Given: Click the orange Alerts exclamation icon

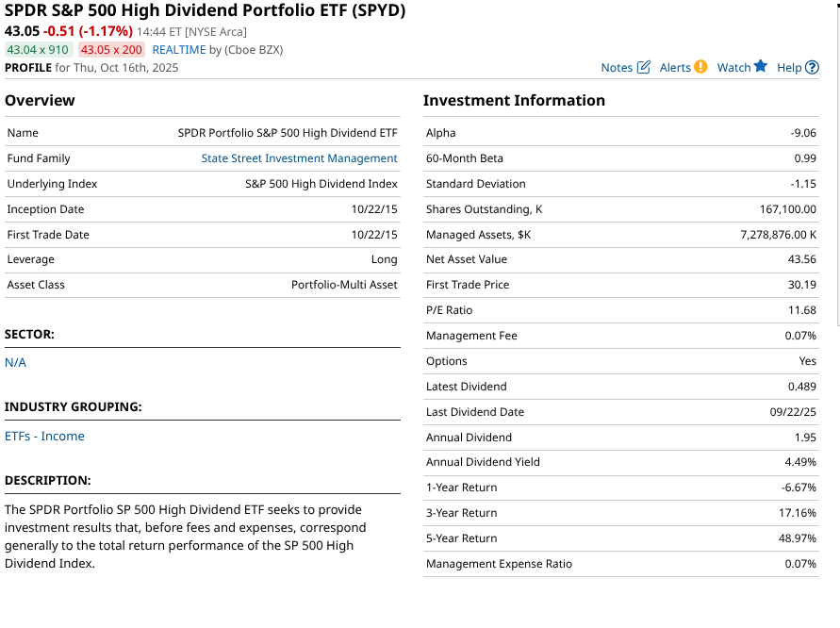Looking at the screenshot, I should (x=700, y=67).
